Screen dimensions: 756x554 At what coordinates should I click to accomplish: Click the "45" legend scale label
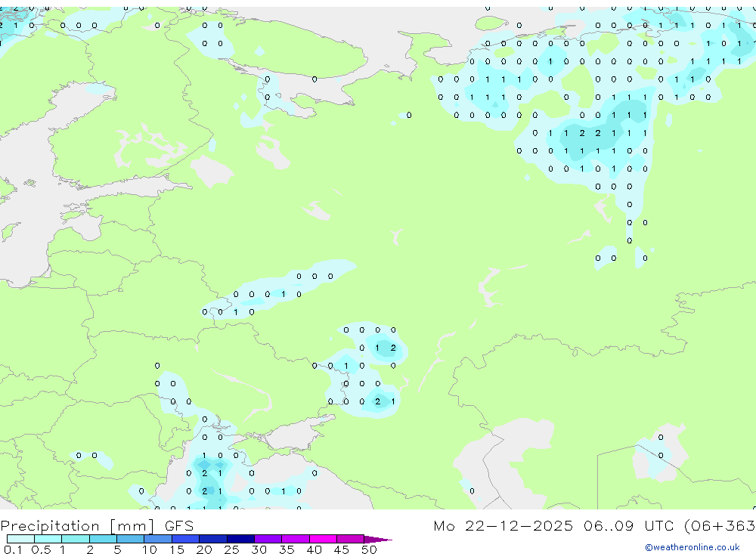tap(342, 549)
